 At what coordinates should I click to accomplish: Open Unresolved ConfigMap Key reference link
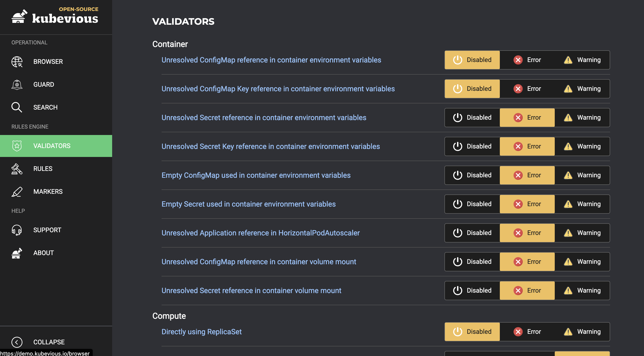(278, 89)
